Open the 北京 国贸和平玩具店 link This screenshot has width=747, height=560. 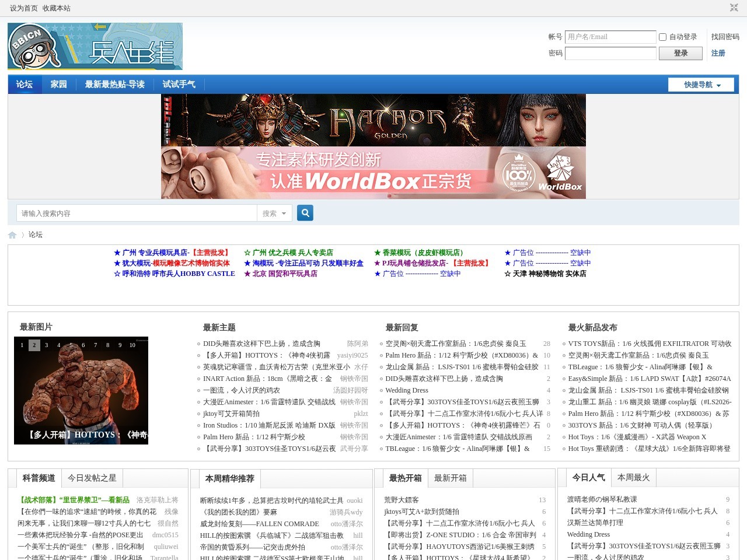[281, 274]
